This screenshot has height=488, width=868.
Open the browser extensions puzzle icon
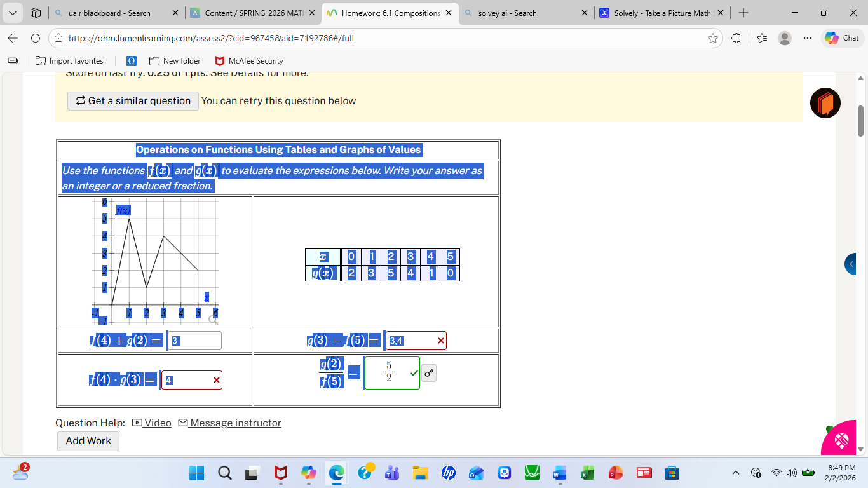pos(736,38)
